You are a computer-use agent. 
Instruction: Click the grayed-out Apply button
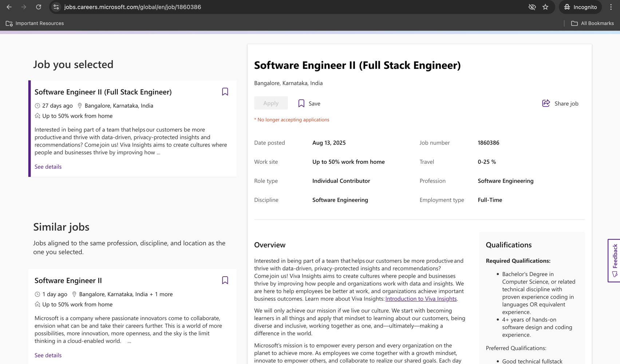[270, 103]
